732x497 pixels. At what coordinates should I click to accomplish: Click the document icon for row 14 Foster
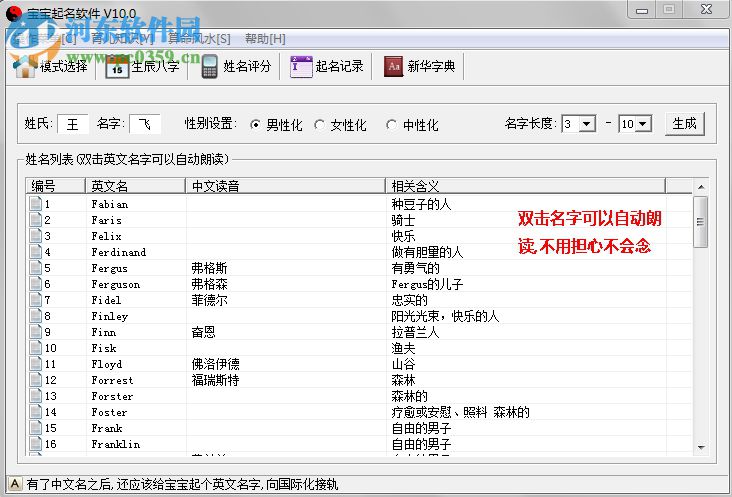click(35, 412)
